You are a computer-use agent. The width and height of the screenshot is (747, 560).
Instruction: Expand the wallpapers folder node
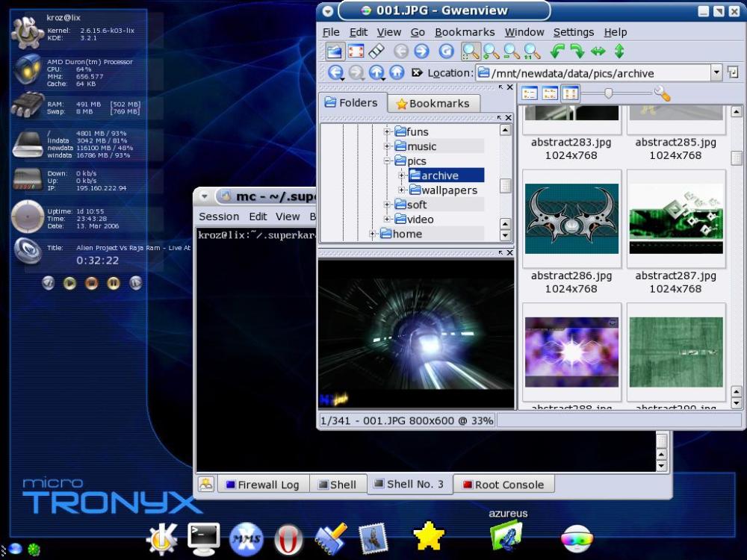(x=402, y=190)
